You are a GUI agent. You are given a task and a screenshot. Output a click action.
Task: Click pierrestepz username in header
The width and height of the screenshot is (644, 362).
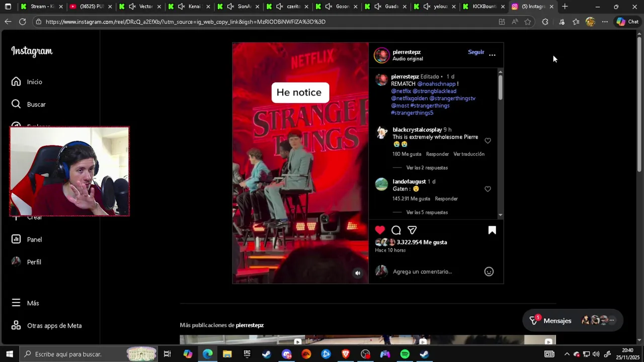pyautogui.click(x=407, y=52)
